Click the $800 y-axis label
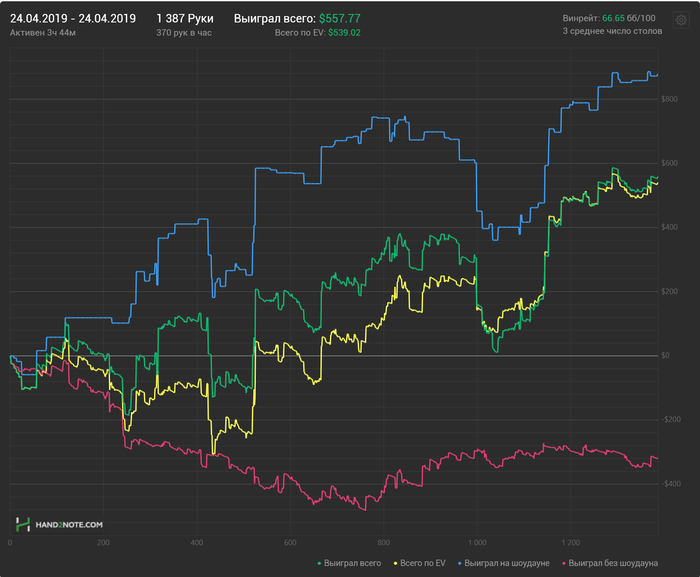 (669, 99)
